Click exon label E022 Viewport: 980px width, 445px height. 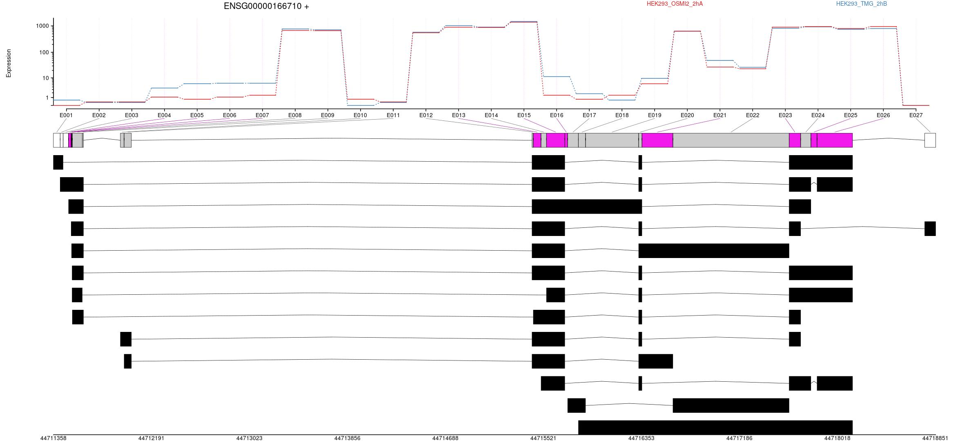753,115
